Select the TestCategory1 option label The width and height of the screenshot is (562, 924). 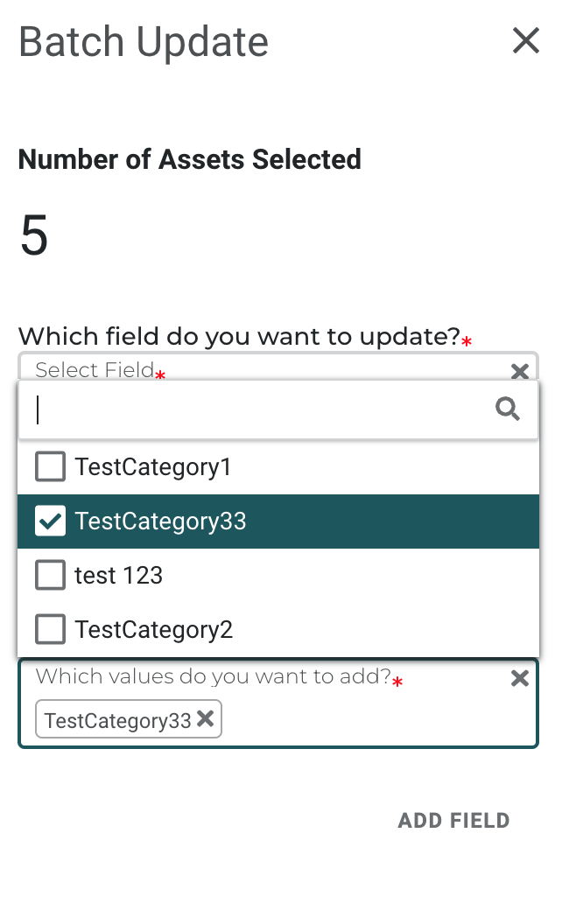click(x=153, y=467)
